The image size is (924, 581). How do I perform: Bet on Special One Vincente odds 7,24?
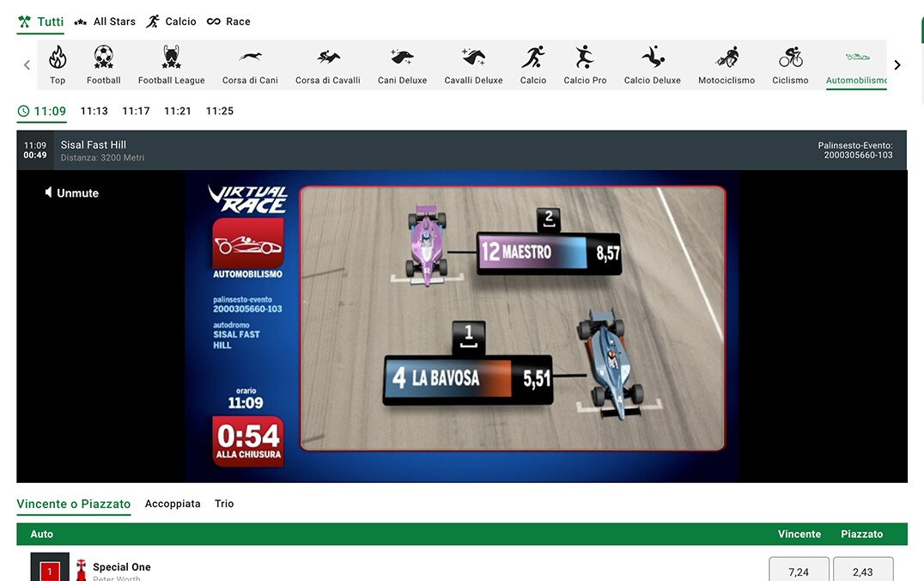point(799,571)
